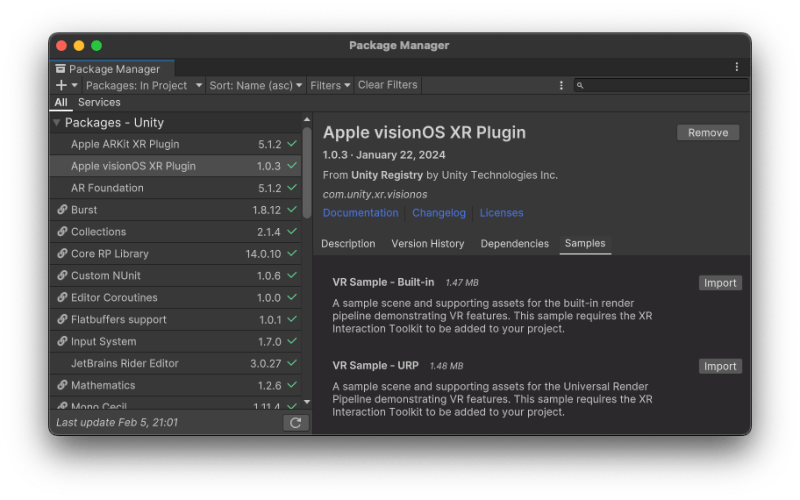Switch to the Version History tab
This screenshot has width=800, height=500.
[x=428, y=244]
